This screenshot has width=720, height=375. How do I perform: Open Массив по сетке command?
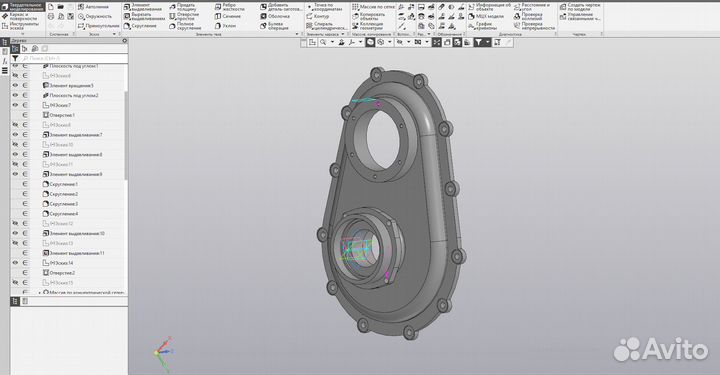pyautogui.click(x=373, y=7)
